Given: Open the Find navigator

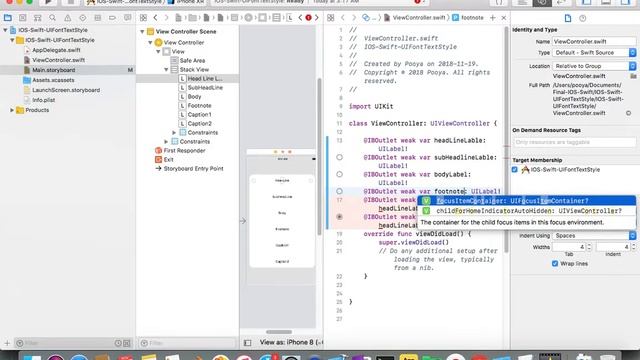Looking at the screenshot, I should [53, 18].
